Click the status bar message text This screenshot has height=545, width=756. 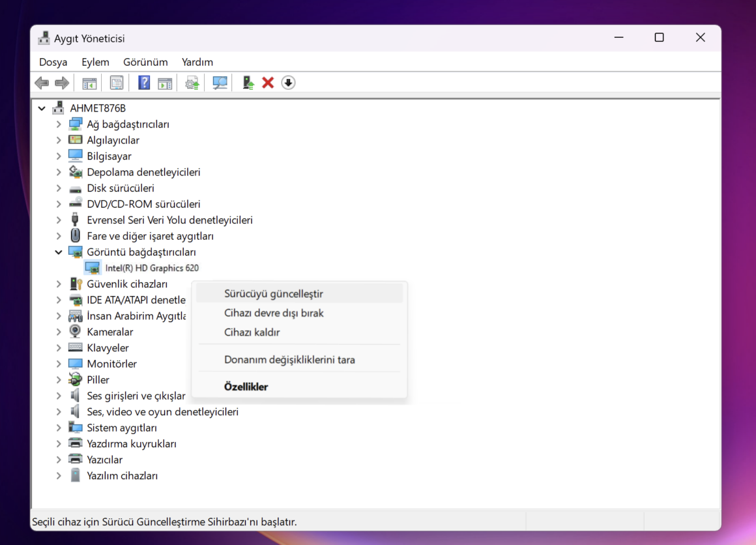click(164, 522)
